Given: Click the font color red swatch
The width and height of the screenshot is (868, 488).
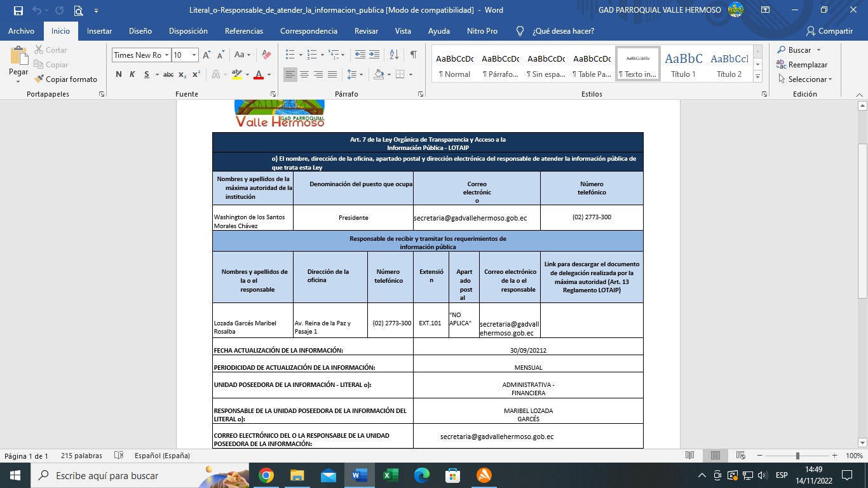Looking at the screenshot, I should click(259, 75).
